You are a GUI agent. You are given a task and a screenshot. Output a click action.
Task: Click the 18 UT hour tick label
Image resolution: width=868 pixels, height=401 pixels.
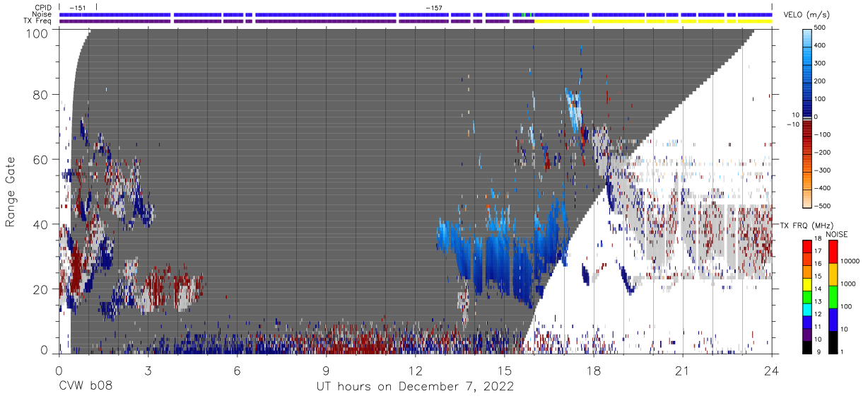click(x=593, y=370)
